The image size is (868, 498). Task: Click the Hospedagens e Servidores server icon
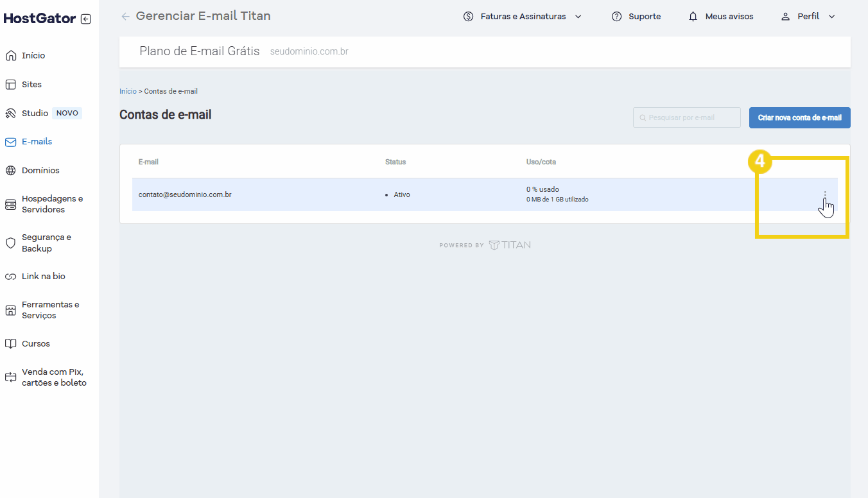point(10,205)
